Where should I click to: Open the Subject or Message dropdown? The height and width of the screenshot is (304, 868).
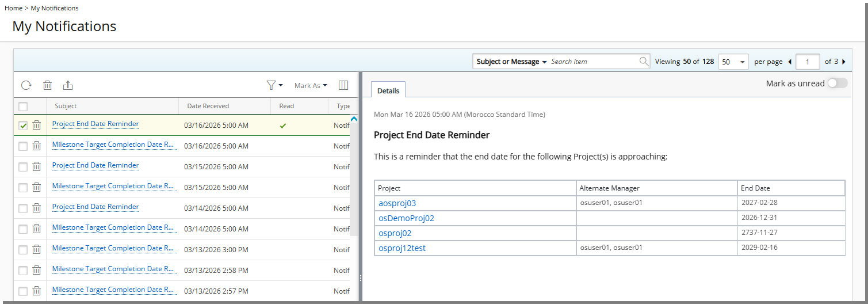(x=511, y=62)
